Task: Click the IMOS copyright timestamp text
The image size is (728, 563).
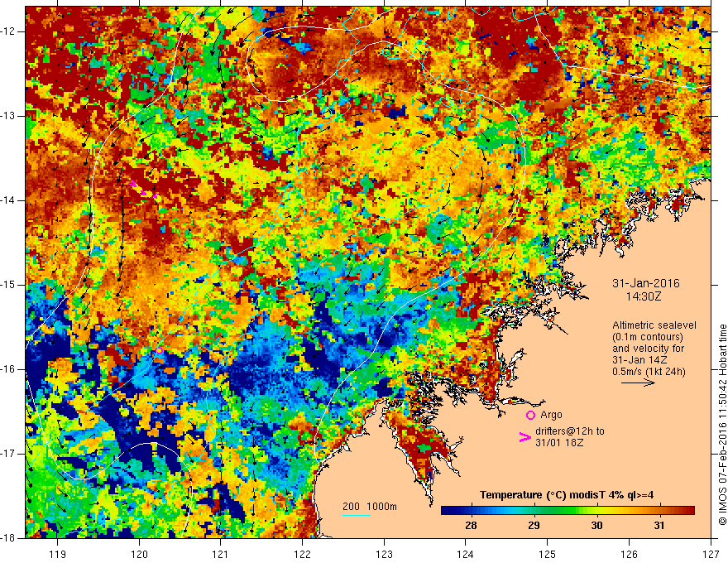Action: tap(722, 425)
